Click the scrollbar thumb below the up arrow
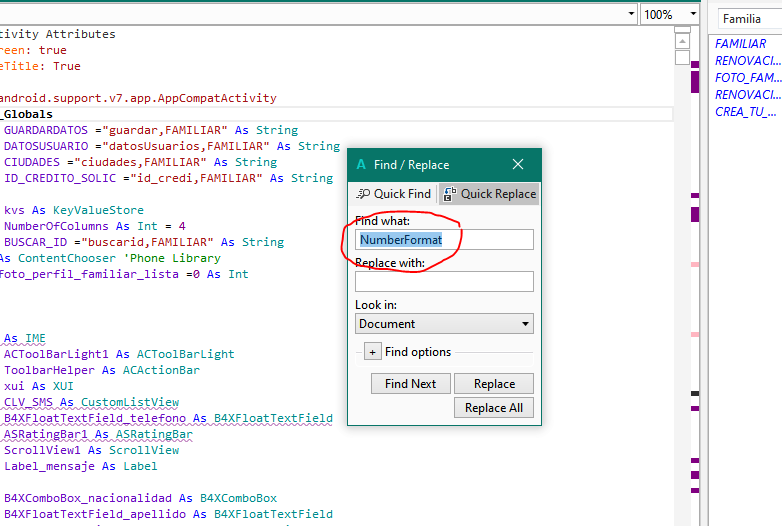Viewport: 782px width, 526px height. point(682,57)
